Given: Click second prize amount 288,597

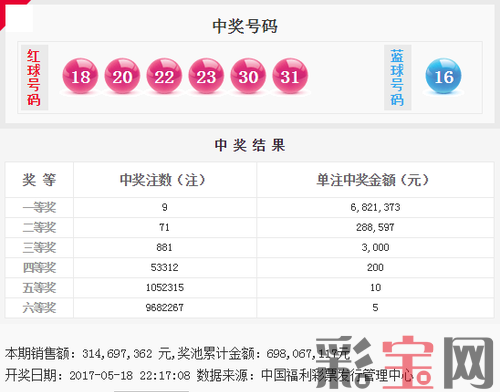Looking at the screenshot, I should tap(375, 227).
